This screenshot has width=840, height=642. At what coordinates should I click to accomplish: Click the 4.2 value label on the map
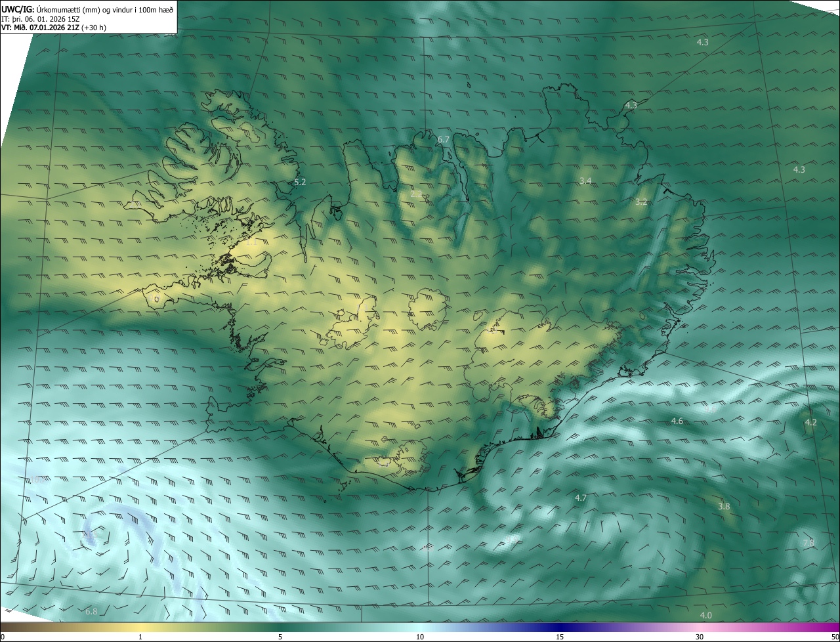[x=810, y=422]
